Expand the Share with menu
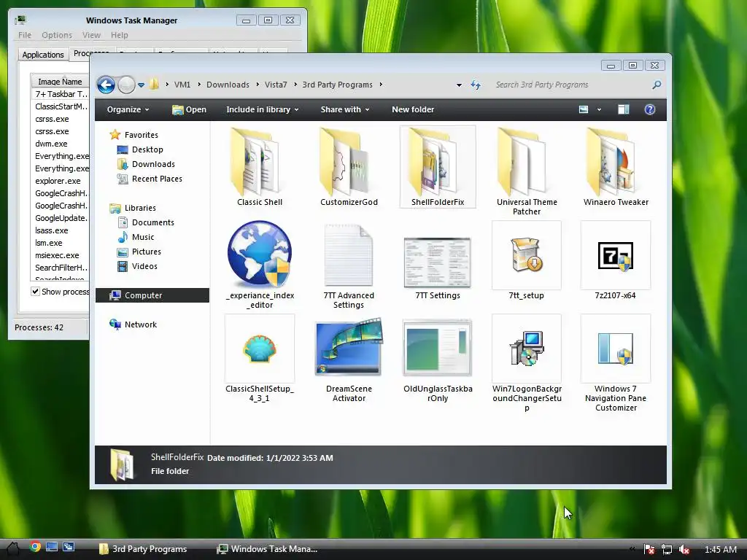747x560 pixels. [x=344, y=109]
